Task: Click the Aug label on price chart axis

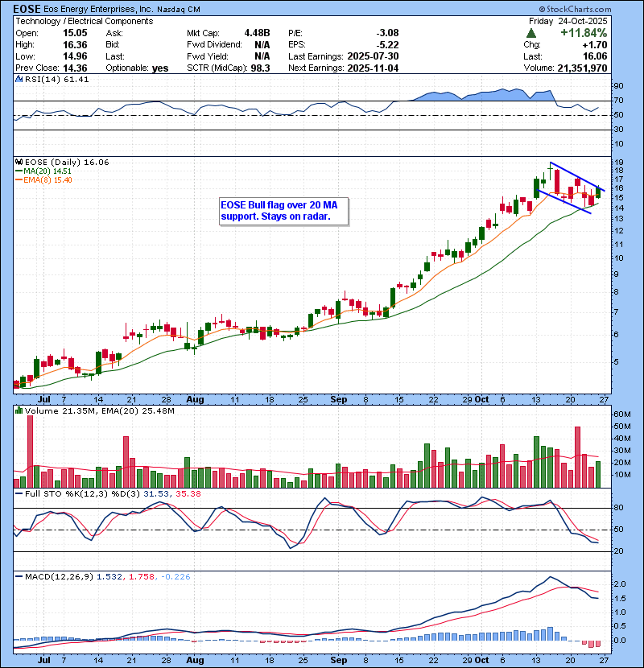Action: (195, 400)
